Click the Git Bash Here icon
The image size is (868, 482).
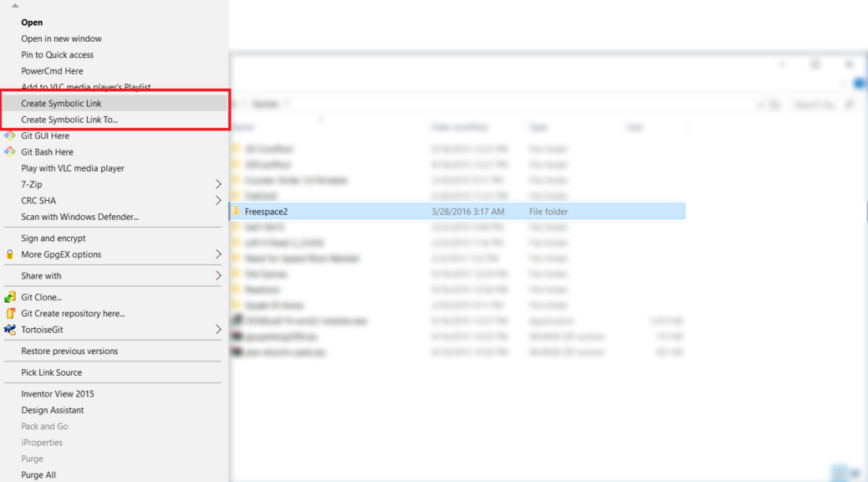[10, 151]
